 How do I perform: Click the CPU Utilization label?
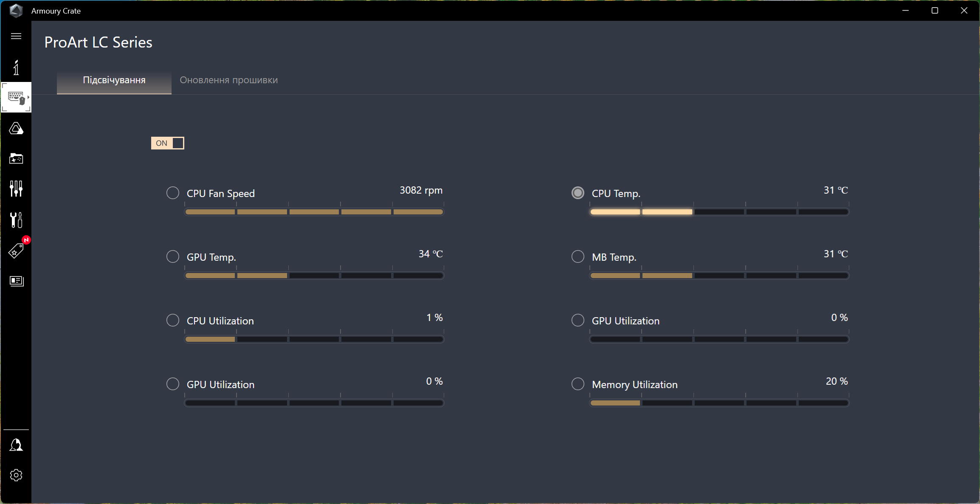(x=220, y=321)
